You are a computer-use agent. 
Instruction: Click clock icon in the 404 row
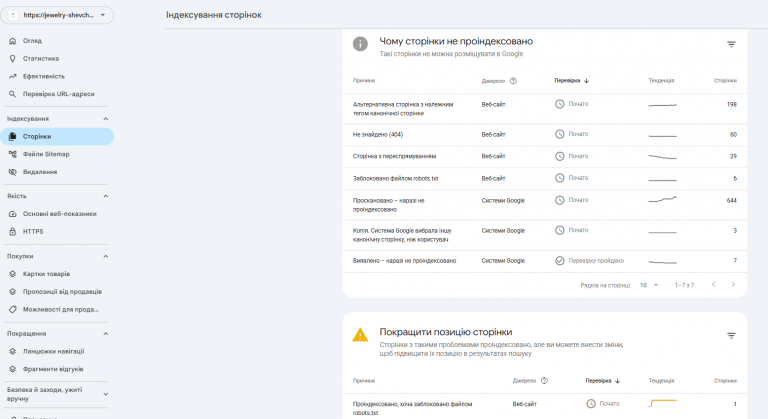pyautogui.click(x=559, y=134)
